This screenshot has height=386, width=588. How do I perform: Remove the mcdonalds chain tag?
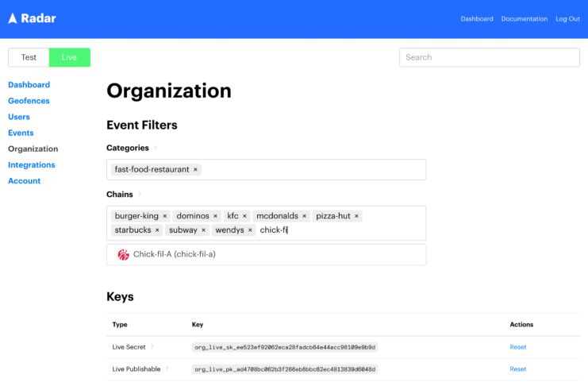point(304,216)
